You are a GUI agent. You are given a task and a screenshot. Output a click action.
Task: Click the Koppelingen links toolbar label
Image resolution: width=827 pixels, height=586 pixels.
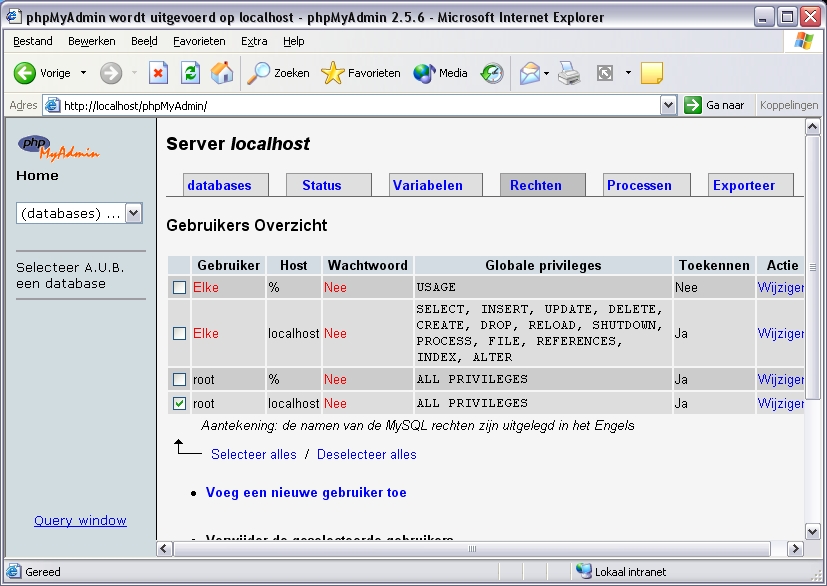click(x=789, y=105)
